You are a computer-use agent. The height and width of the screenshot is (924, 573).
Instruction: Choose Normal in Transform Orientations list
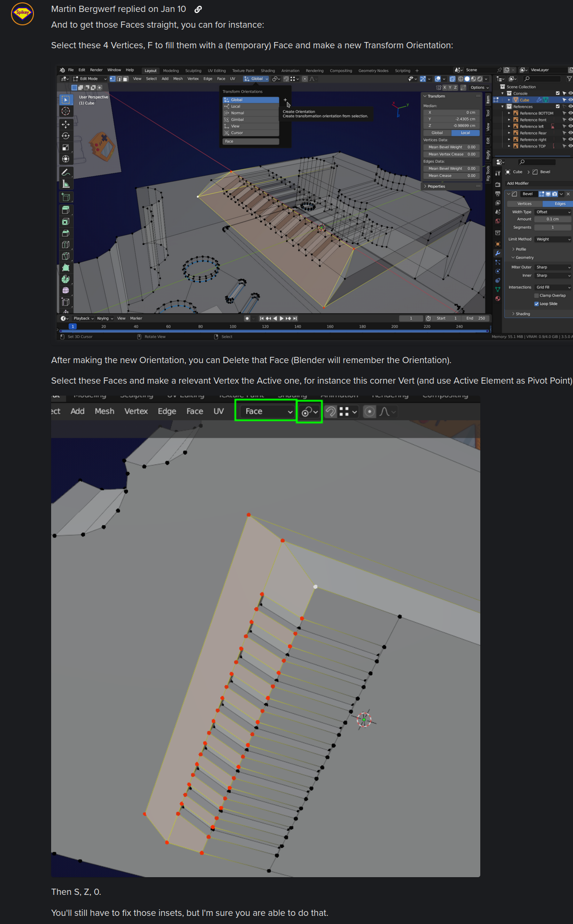pyautogui.click(x=250, y=113)
